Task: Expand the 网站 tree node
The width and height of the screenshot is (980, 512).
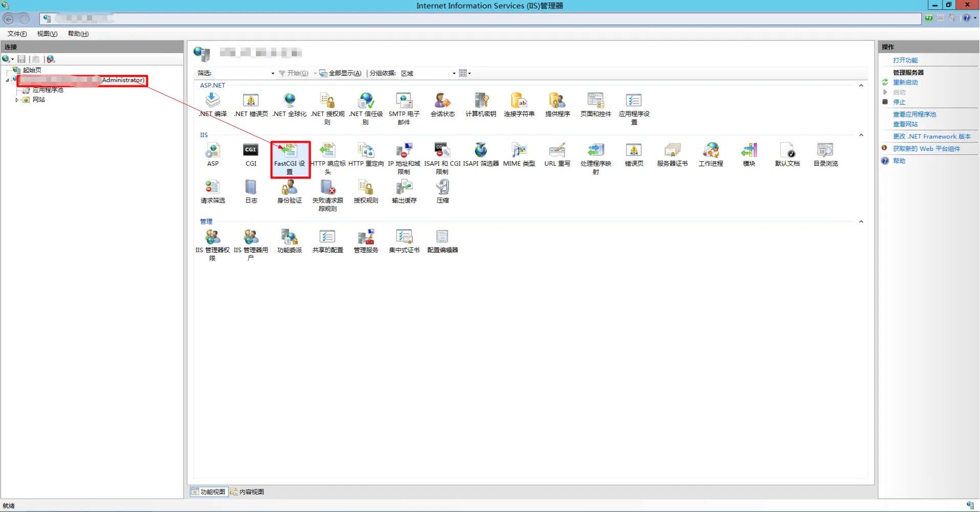Action: tap(17, 100)
